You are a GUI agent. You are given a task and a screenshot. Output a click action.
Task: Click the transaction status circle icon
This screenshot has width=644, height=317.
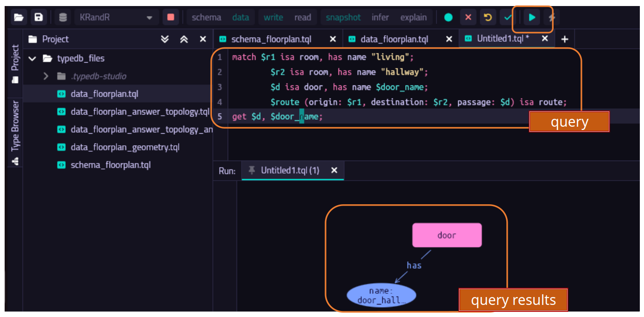[448, 18]
